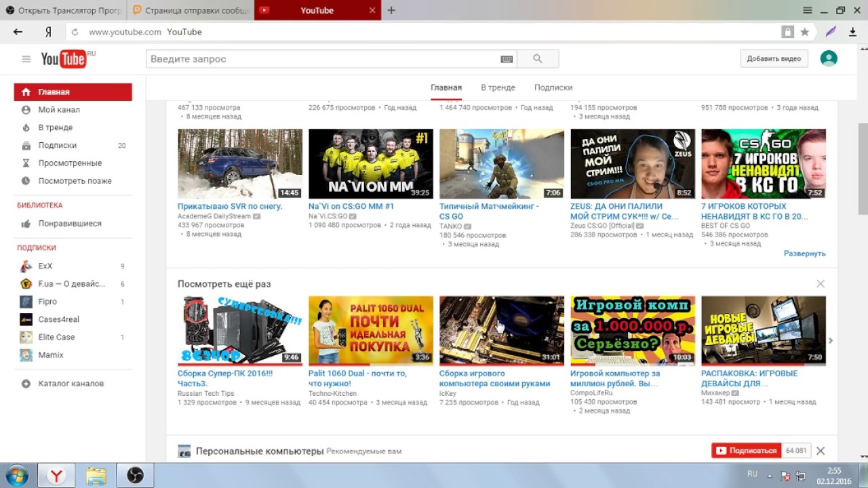Open File Explorer from taskbar
The image size is (868, 488).
96,476
